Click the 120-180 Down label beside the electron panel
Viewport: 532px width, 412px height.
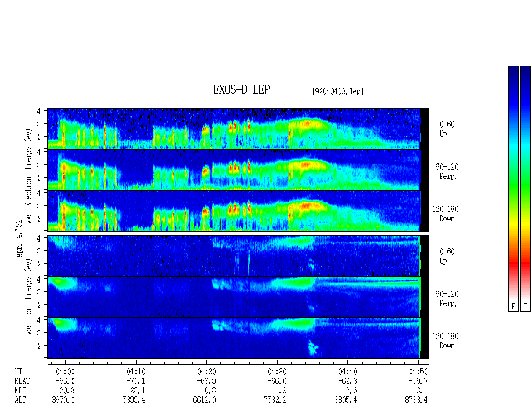tap(445, 214)
